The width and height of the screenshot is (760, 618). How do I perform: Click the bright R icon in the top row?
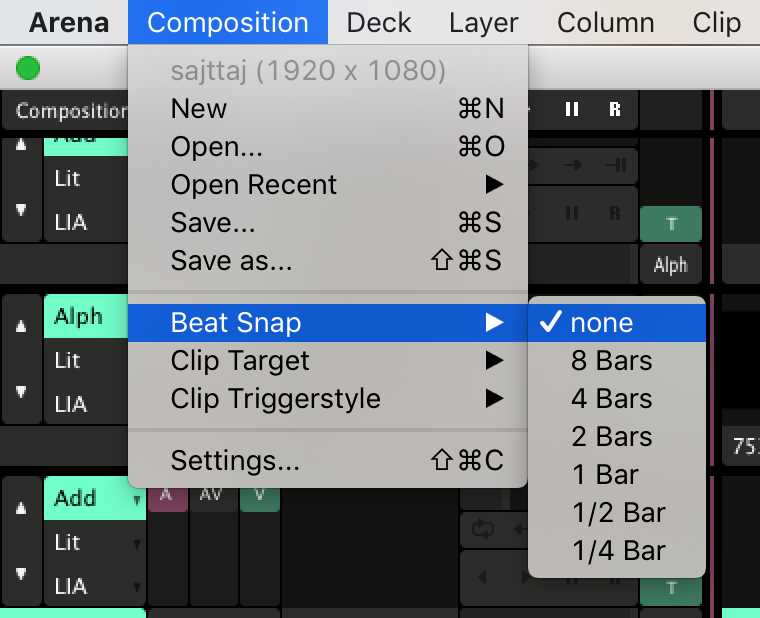[x=615, y=110]
